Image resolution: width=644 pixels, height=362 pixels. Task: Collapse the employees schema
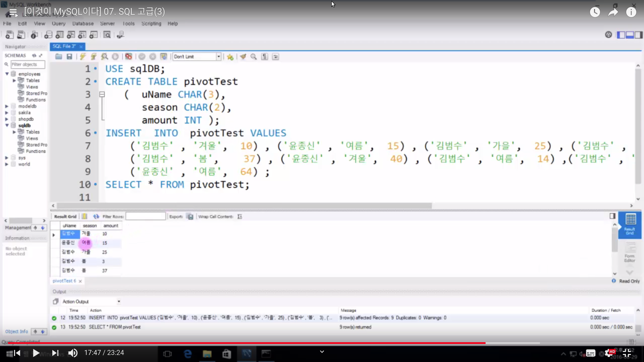click(7, 74)
